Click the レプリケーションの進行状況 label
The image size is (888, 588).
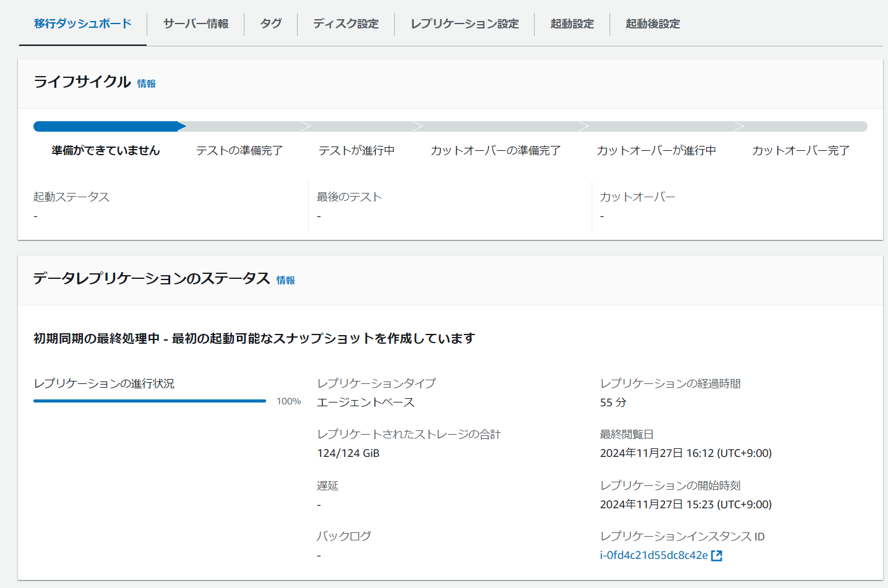pyautogui.click(x=104, y=383)
